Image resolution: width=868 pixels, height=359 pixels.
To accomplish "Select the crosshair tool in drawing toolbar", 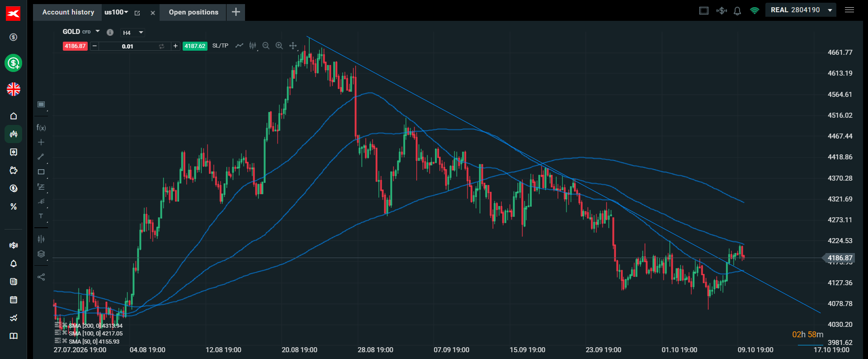I will tap(41, 142).
